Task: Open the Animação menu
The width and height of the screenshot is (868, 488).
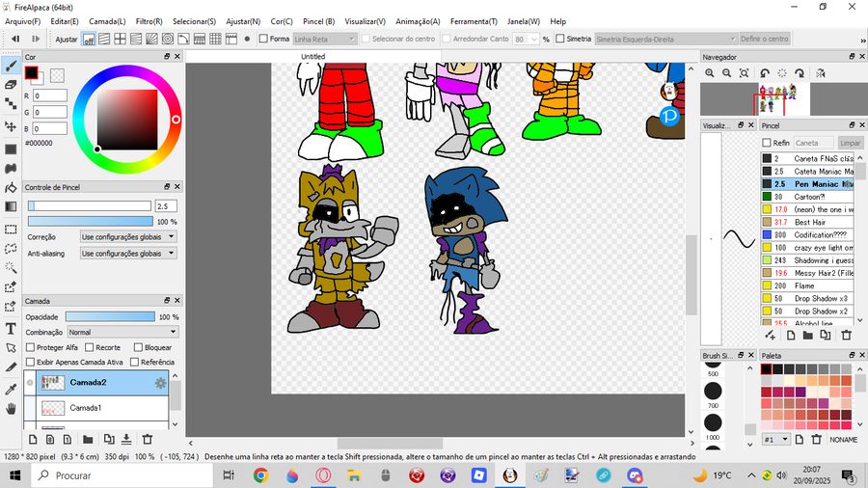Action: point(418,21)
